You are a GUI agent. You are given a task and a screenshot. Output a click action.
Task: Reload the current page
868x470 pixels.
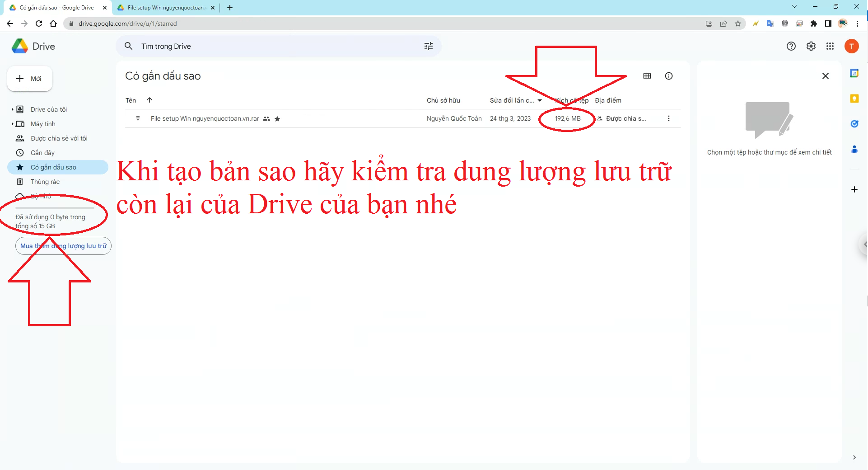pos(39,23)
